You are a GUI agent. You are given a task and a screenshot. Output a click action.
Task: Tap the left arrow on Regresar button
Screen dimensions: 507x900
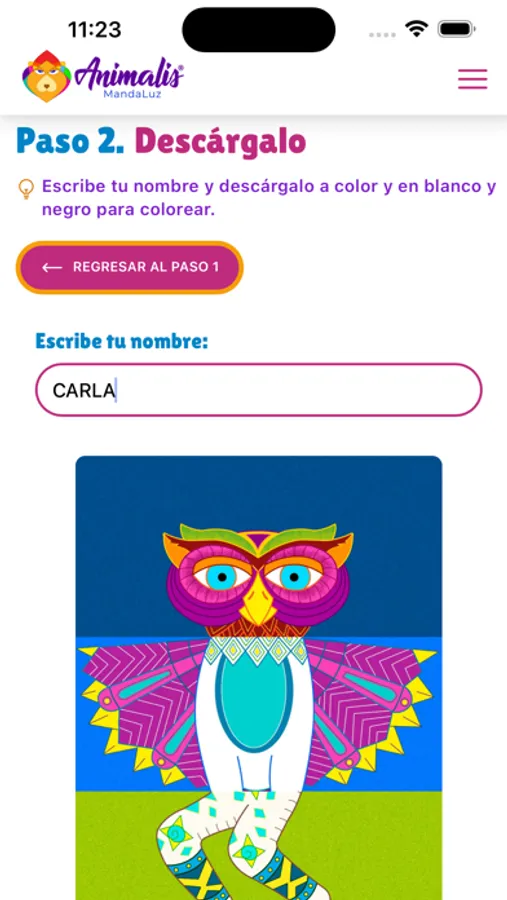point(52,267)
